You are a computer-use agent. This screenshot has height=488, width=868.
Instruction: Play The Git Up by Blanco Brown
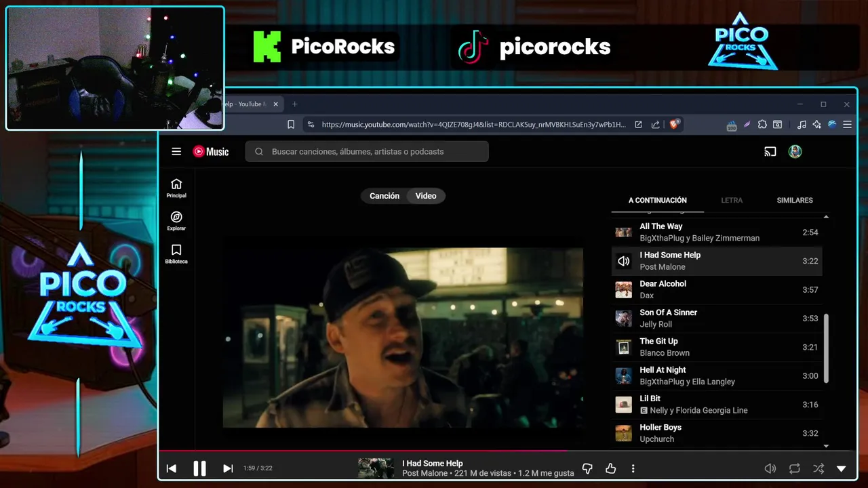717,347
